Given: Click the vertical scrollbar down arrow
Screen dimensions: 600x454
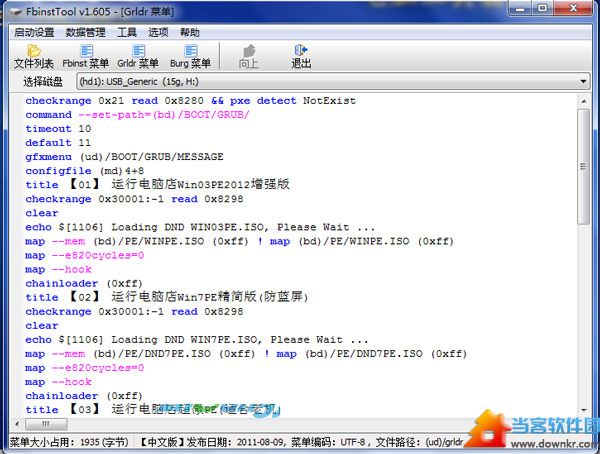Looking at the screenshot, I should click(x=584, y=410).
